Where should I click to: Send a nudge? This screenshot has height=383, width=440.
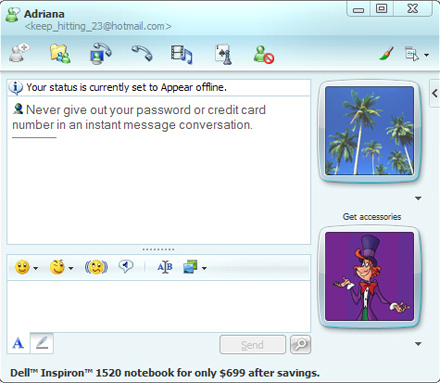click(96, 267)
